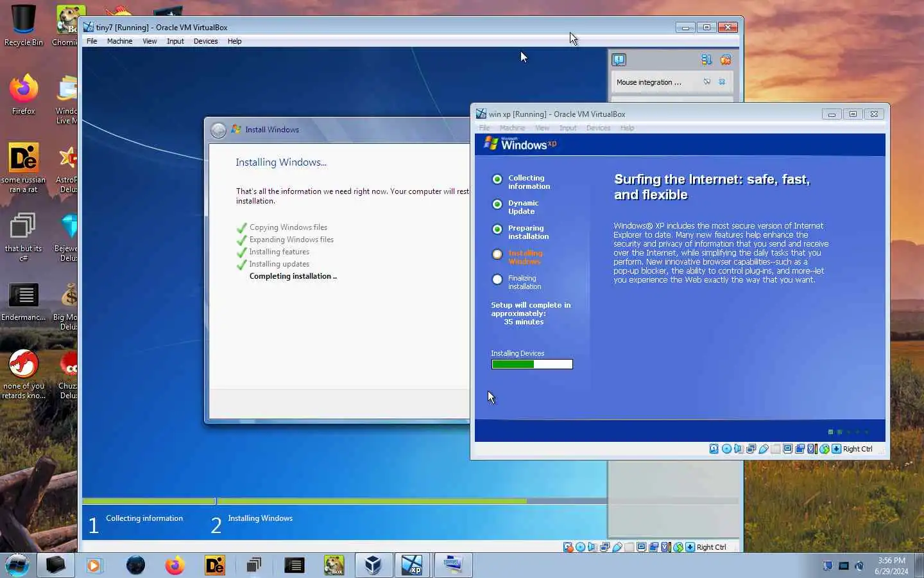Open the Windows Start orb
The width and height of the screenshot is (924, 578).
17,565
